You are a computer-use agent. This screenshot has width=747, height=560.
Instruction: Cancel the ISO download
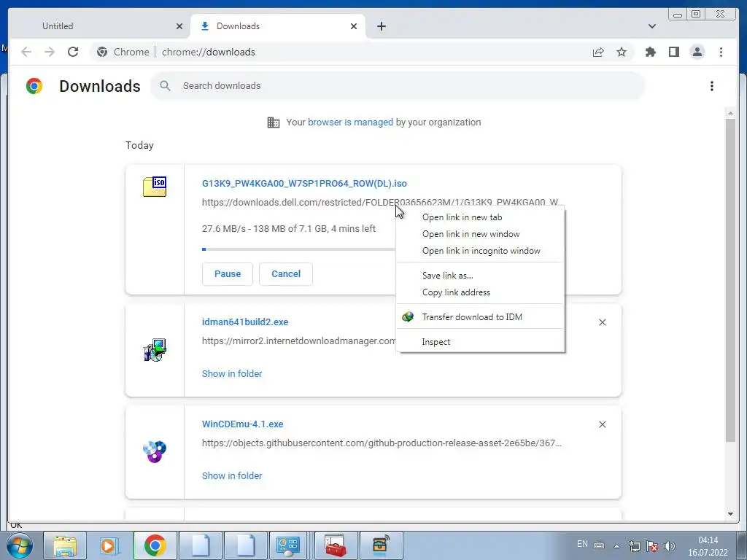pos(286,274)
